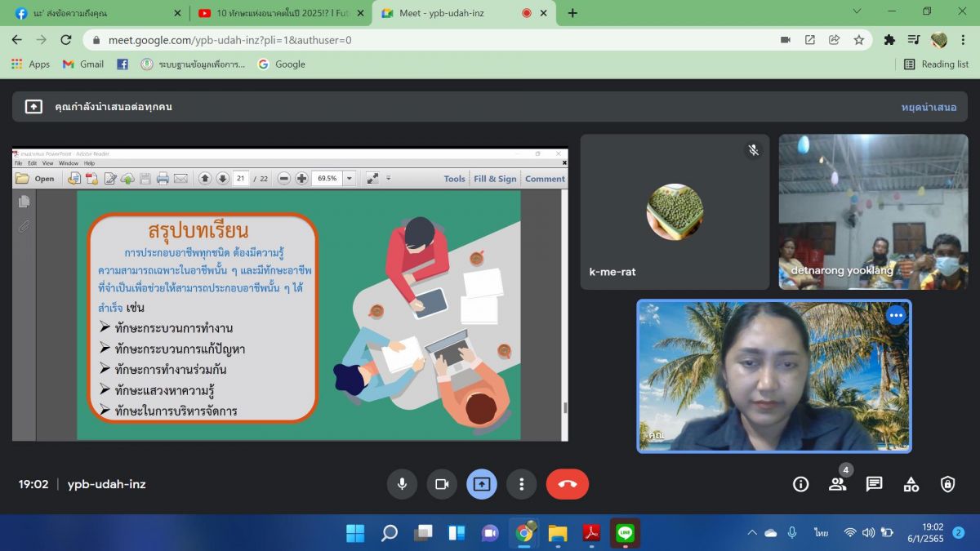980x551 pixels.
Task: Click the meet.google.com address bar
Action: [x=408, y=39]
